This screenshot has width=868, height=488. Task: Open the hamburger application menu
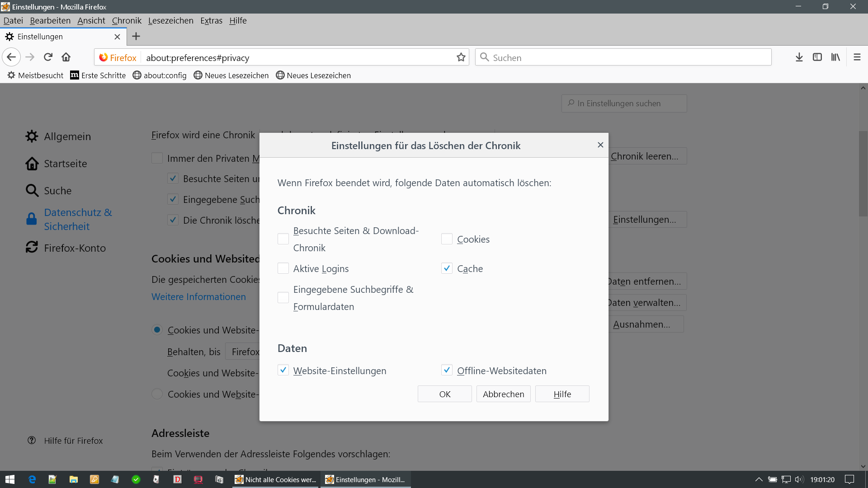[857, 57]
